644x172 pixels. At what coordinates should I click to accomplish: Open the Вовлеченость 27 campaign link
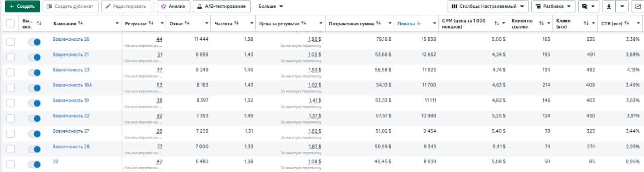(71, 131)
